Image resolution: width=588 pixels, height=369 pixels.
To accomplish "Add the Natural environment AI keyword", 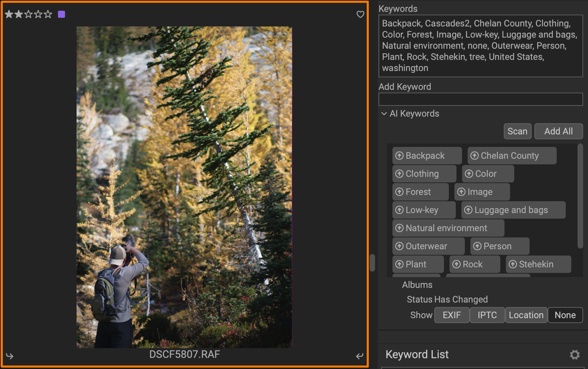I will [448, 228].
